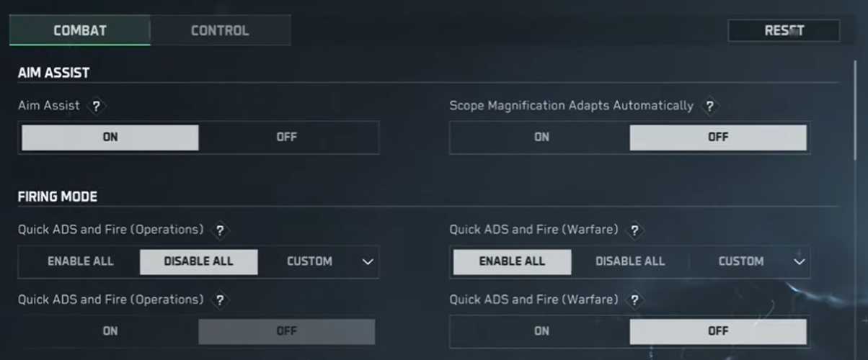Click the Aim Assist help question mark
Screen dimensions: 868x360
[x=97, y=107]
